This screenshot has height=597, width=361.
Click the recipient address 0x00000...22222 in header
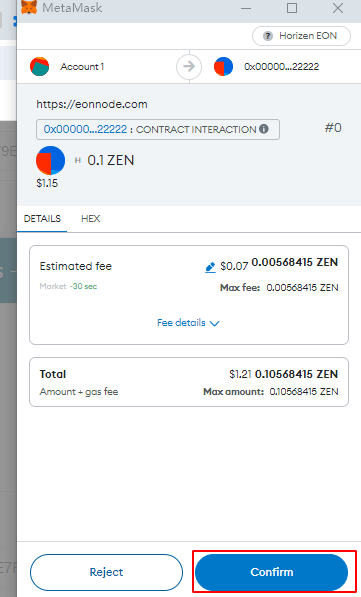click(281, 67)
